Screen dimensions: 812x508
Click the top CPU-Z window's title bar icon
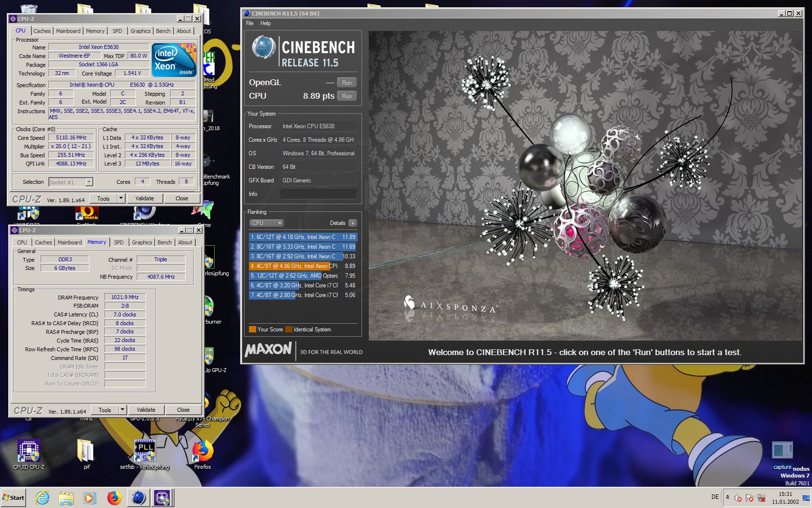pyautogui.click(x=13, y=19)
